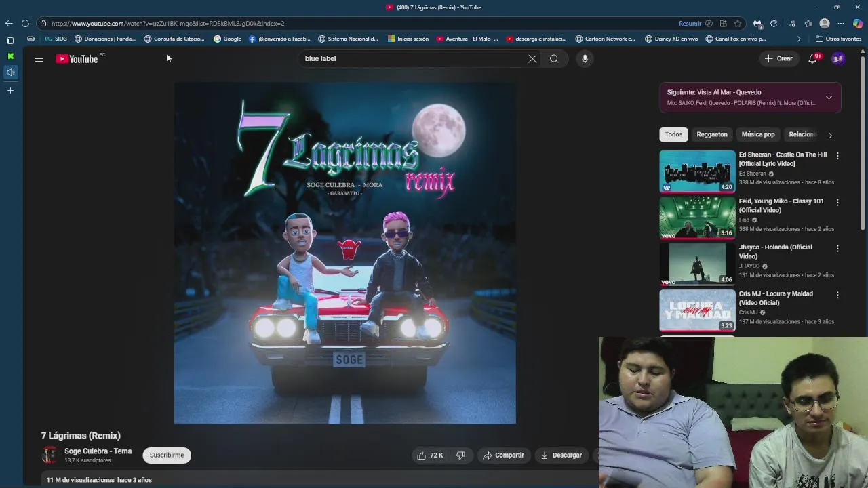
Task: Select the Música pop filter chip
Action: tap(758, 134)
